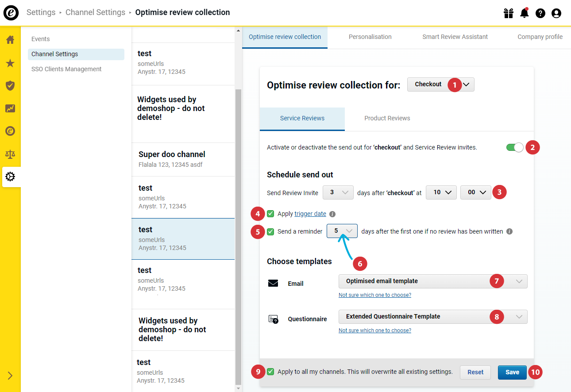
Task: Go to Home in sidebar
Action: [x=10, y=40]
